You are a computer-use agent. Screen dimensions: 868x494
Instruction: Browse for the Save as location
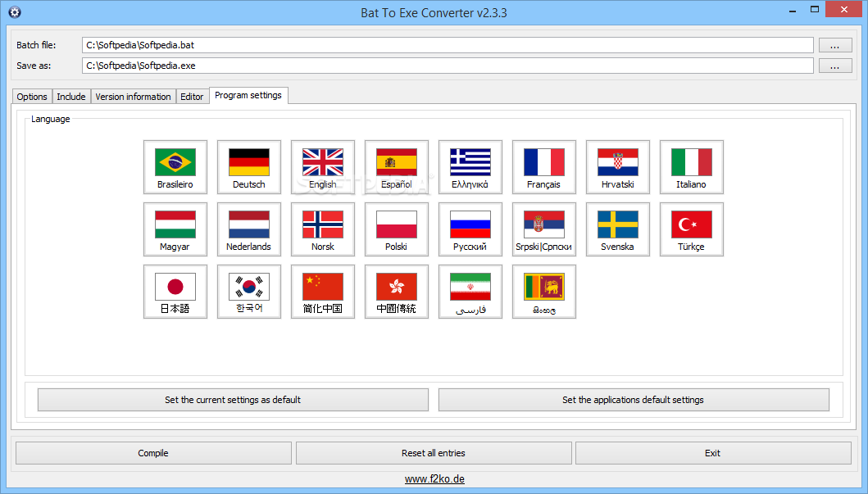835,66
